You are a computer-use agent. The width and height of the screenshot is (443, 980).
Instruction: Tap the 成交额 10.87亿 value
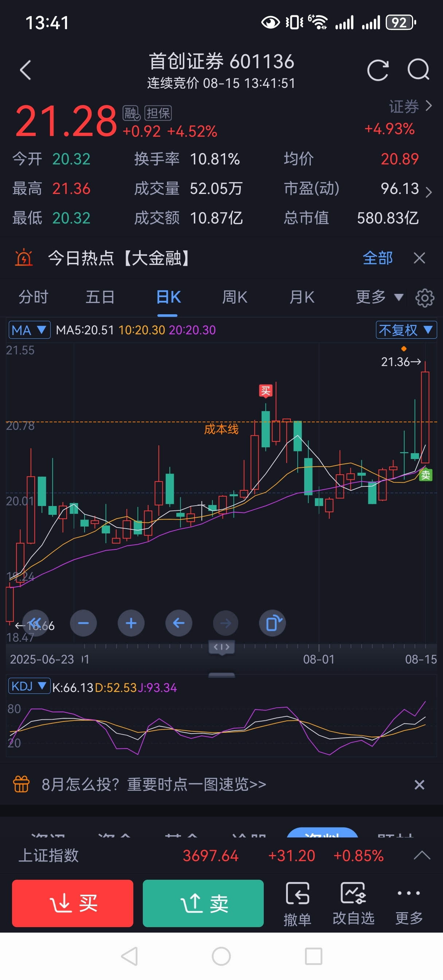pyautogui.click(x=216, y=218)
